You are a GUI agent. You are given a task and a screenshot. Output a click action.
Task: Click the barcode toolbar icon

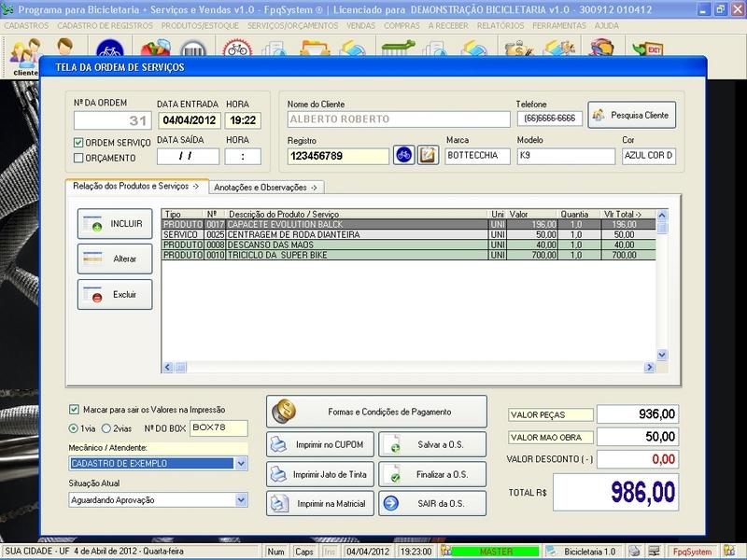click(x=193, y=50)
